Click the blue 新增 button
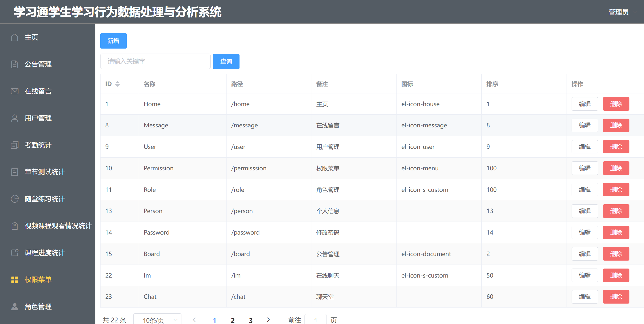Image resolution: width=644 pixels, height=324 pixels. (113, 41)
